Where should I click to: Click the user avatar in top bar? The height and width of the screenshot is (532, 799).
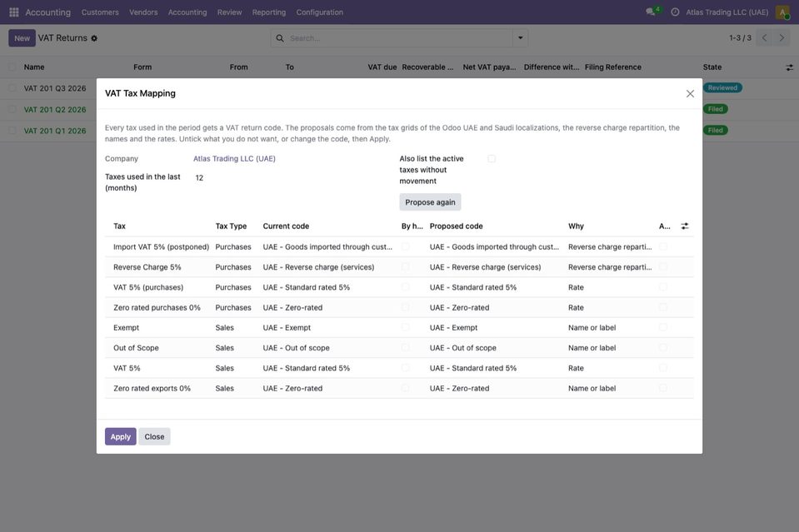[782, 12]
